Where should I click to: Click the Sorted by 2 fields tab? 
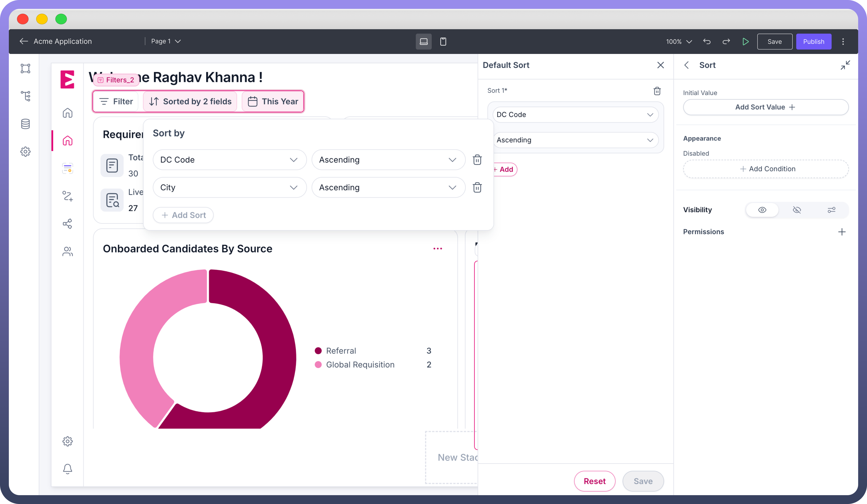[x=190, y=101]
